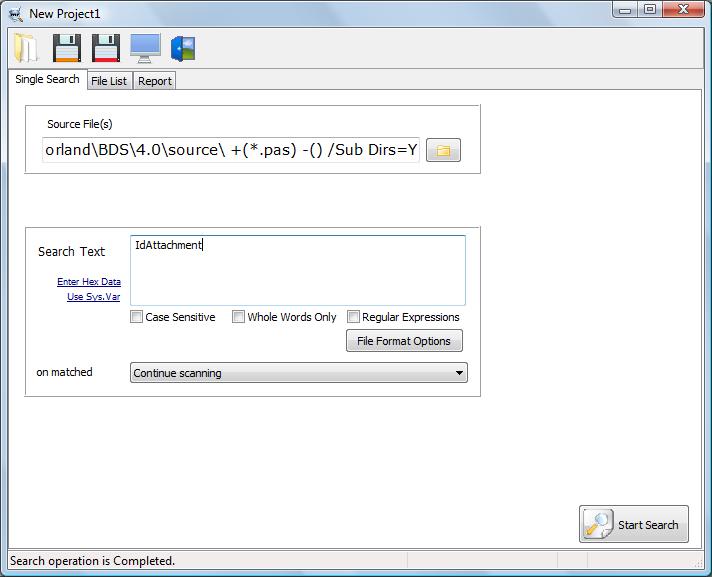Toggle the Regular Expressions checkbox
The image size is (712, 577).
pos(354,317)
